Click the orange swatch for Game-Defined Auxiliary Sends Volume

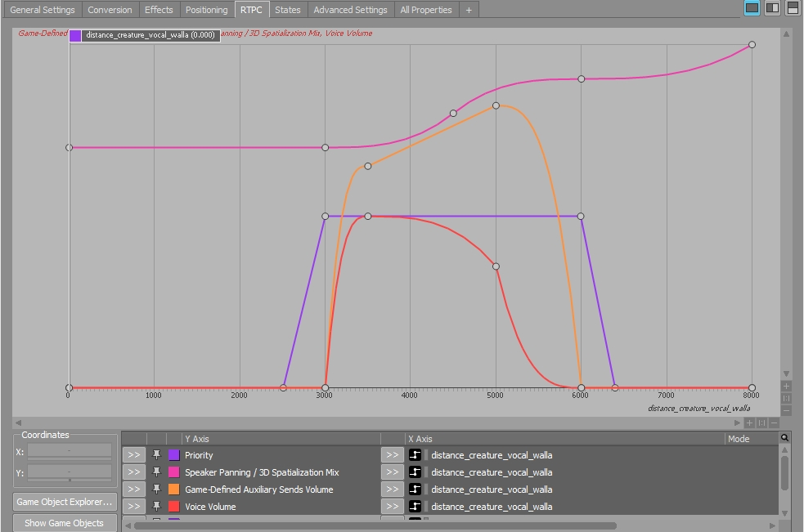174,489
